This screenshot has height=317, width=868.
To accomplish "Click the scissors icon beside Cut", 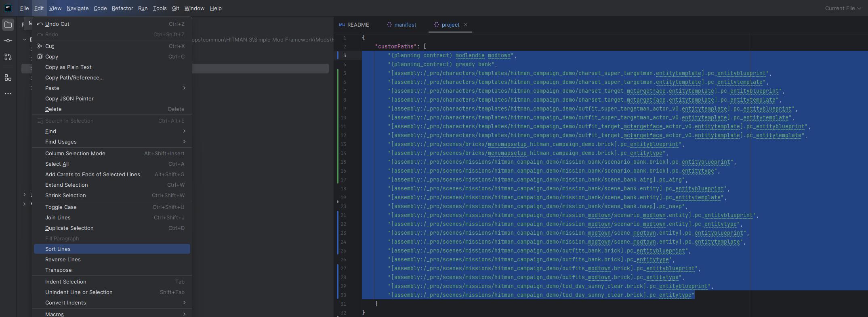I will coord(40,46).
